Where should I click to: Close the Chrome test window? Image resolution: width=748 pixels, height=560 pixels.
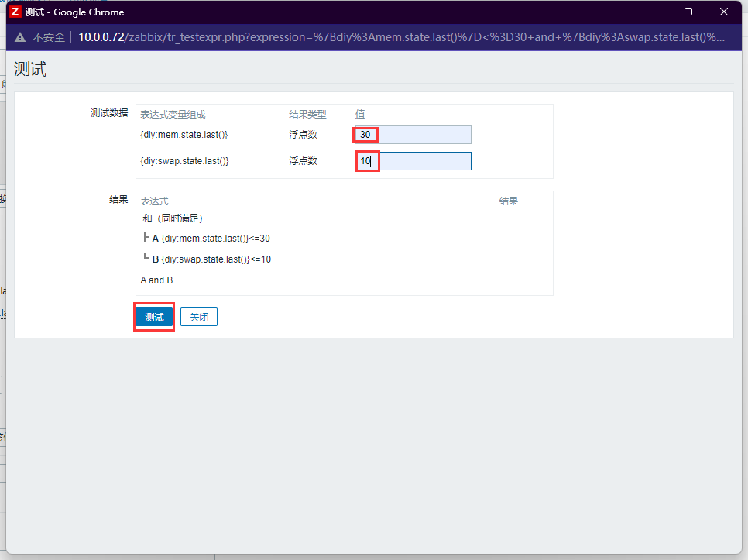(724, 12)
